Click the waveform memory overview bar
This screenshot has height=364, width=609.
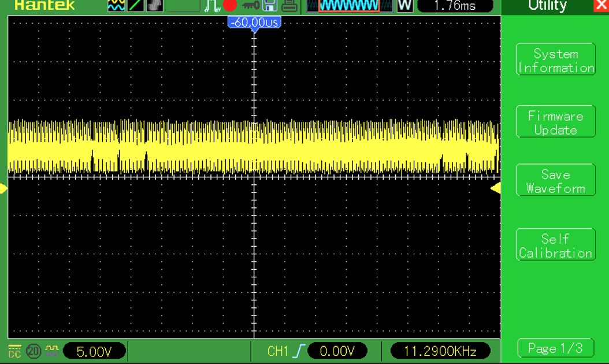349,6
